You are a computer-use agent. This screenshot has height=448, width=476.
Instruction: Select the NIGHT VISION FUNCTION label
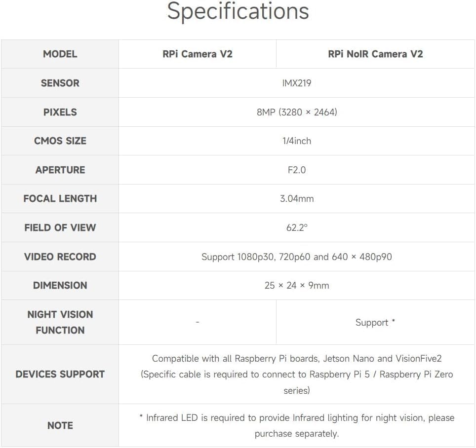pos(60,322)
